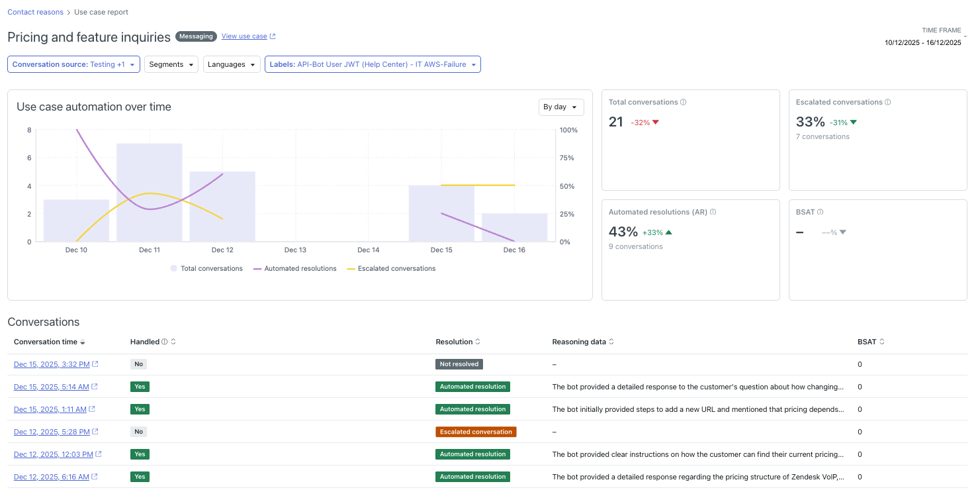Expand the Segments dropdown
Viewport: 980px width, 492px height.
[x=171, y=65]
